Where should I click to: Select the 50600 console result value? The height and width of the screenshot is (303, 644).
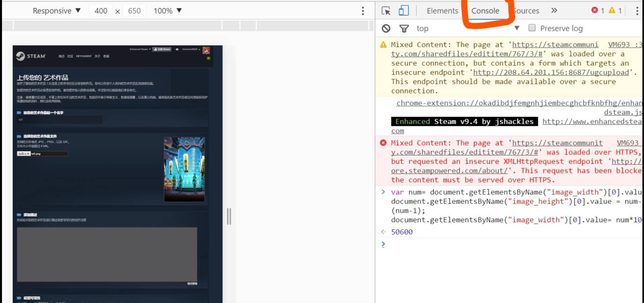[402, 232]
